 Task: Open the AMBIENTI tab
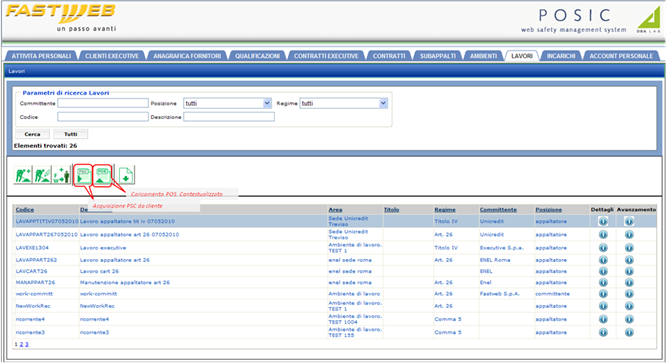pos(483,56)
